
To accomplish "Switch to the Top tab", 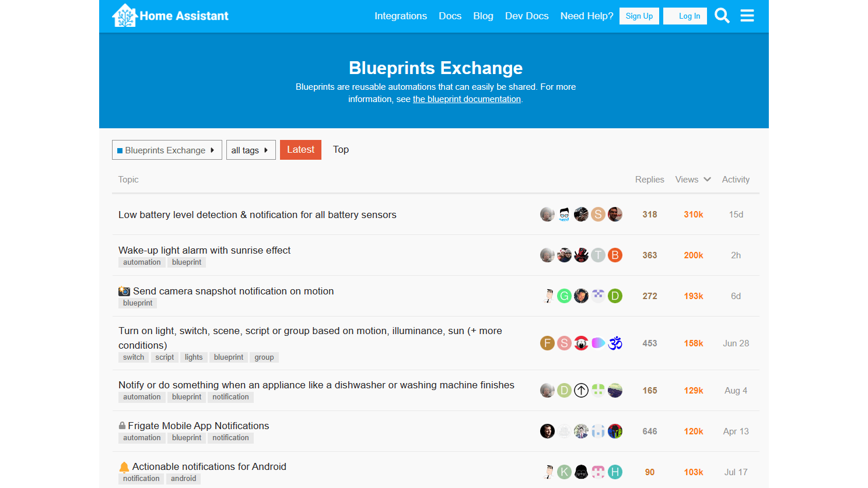I will pos(341,150).
